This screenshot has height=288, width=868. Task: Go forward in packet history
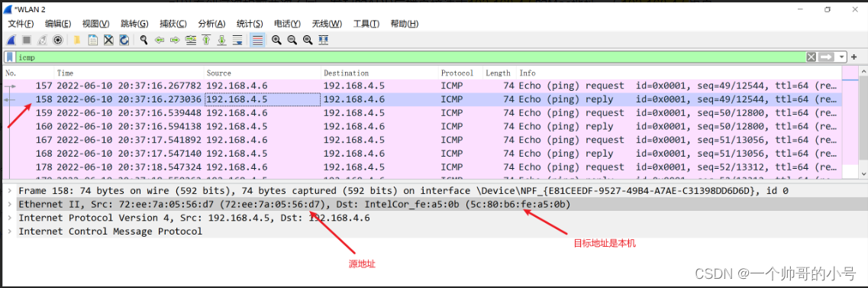[x=175, y=40]
